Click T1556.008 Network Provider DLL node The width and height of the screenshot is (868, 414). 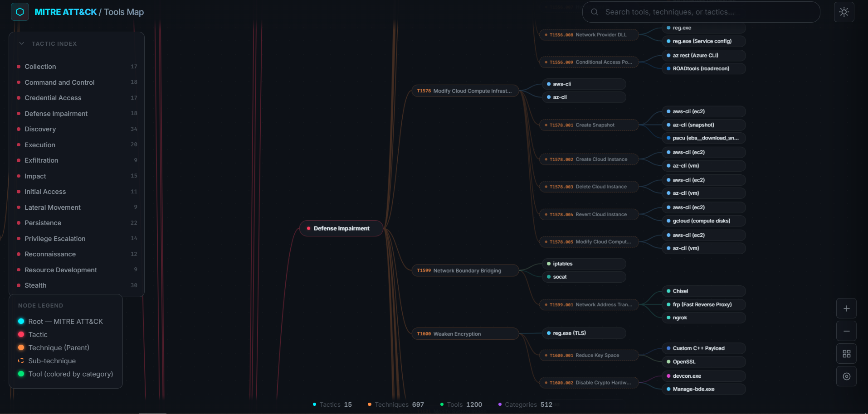click(x=589, y=35)
